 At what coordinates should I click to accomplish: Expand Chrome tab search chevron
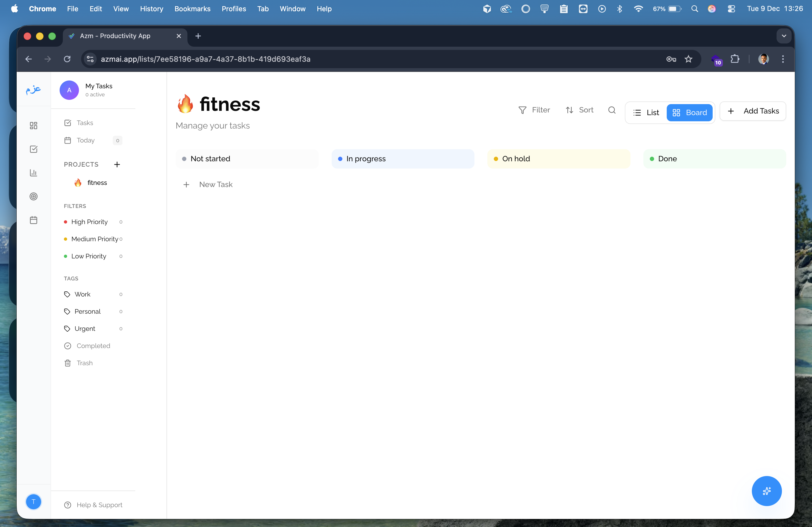coord(784,36)
